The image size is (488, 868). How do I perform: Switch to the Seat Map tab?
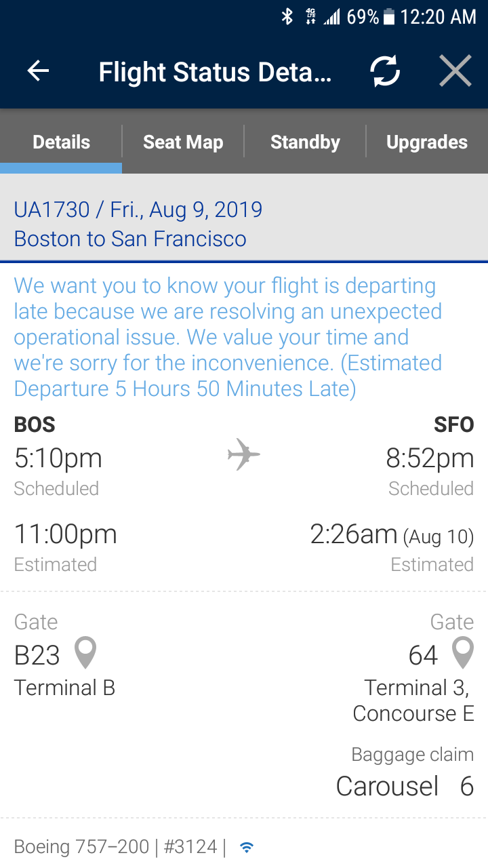(183, 142)
